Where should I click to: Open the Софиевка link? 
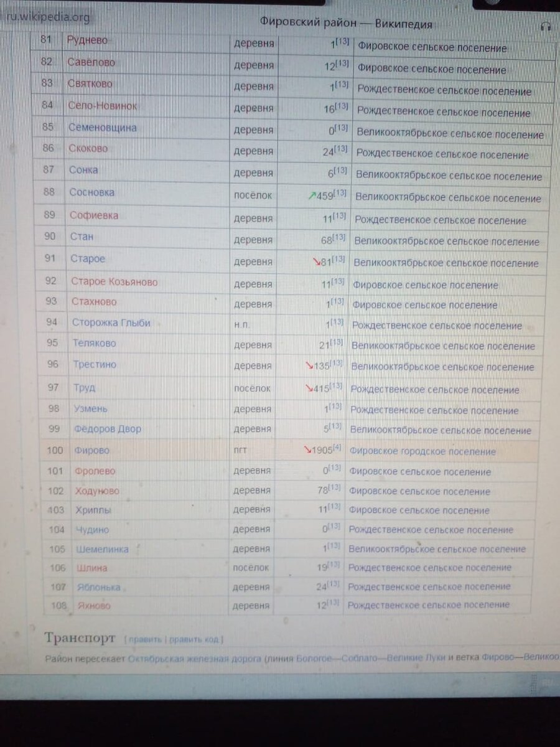click(94, 215)
